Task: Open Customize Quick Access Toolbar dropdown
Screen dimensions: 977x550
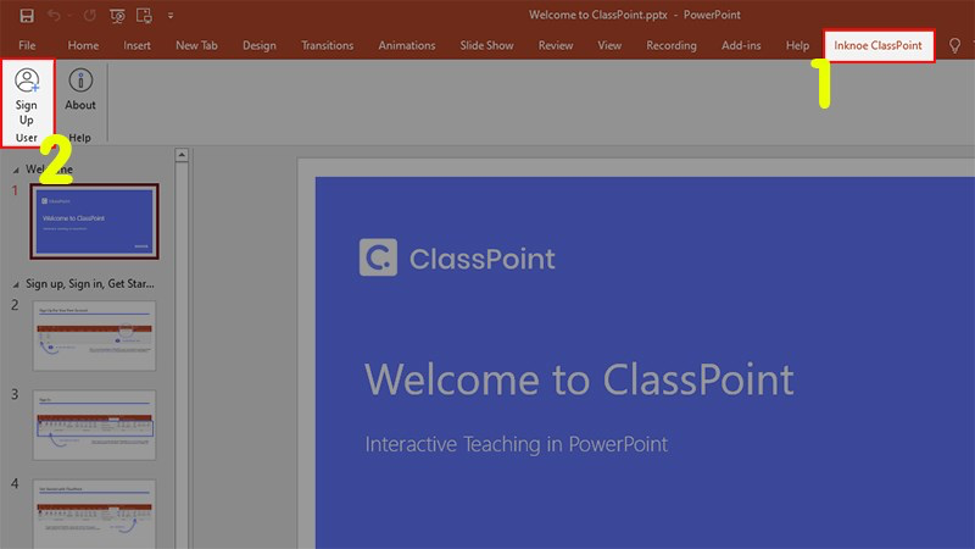Action: tap(171, 16)
